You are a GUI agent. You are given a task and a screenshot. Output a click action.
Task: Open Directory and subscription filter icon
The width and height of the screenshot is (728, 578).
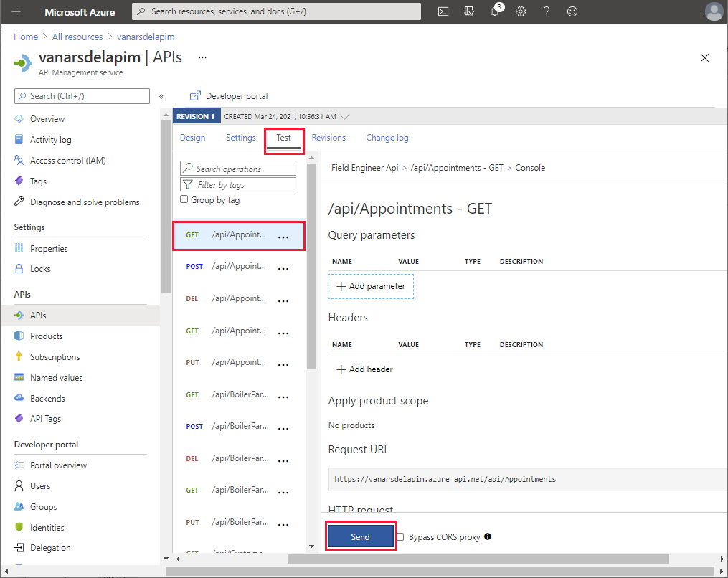click(x=469, y=11)
